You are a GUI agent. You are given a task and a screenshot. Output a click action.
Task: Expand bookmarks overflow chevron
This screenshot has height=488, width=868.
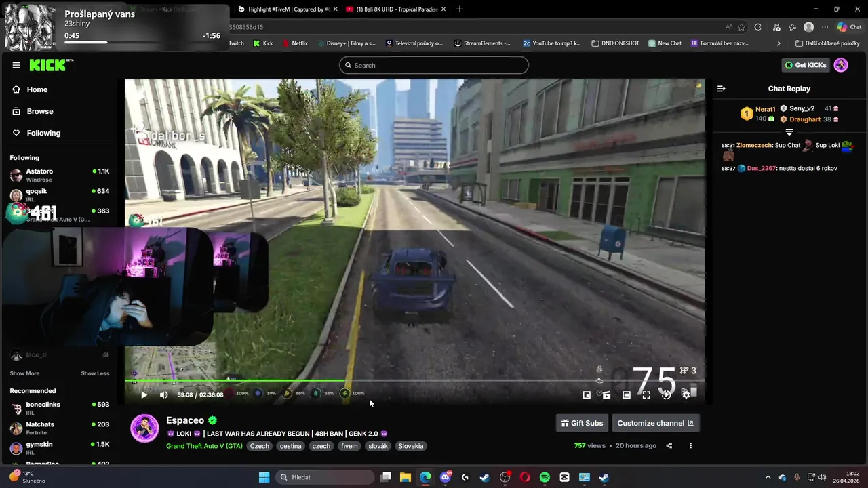coord(778,43)
